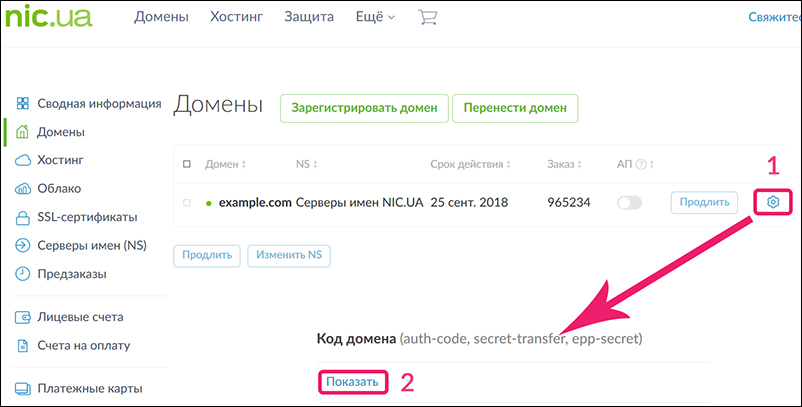The height and width of the screenshot is (407, 802).
Task: Click the Показать link for domain code
Action: pyautogui.click(x=353, y=382)
